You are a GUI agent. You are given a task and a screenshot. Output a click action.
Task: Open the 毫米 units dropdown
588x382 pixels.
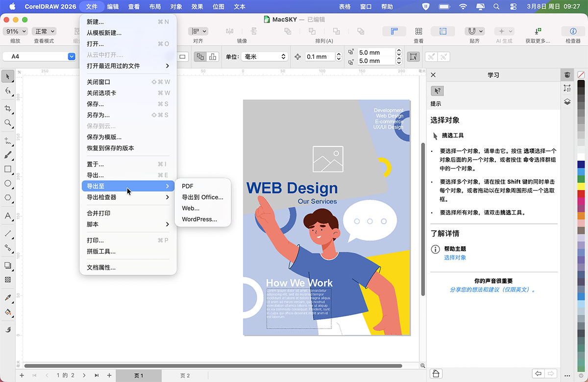pos(264,57)
